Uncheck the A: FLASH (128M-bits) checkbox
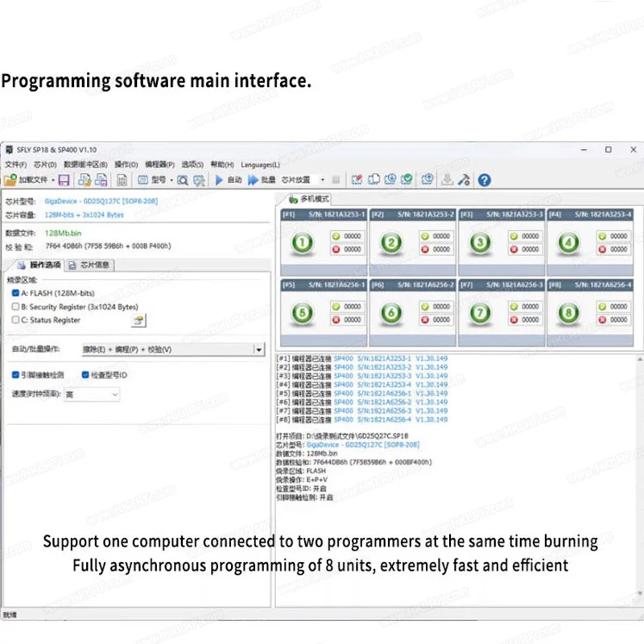The width and height of the screenshot is (644, 644). point(15,293)
